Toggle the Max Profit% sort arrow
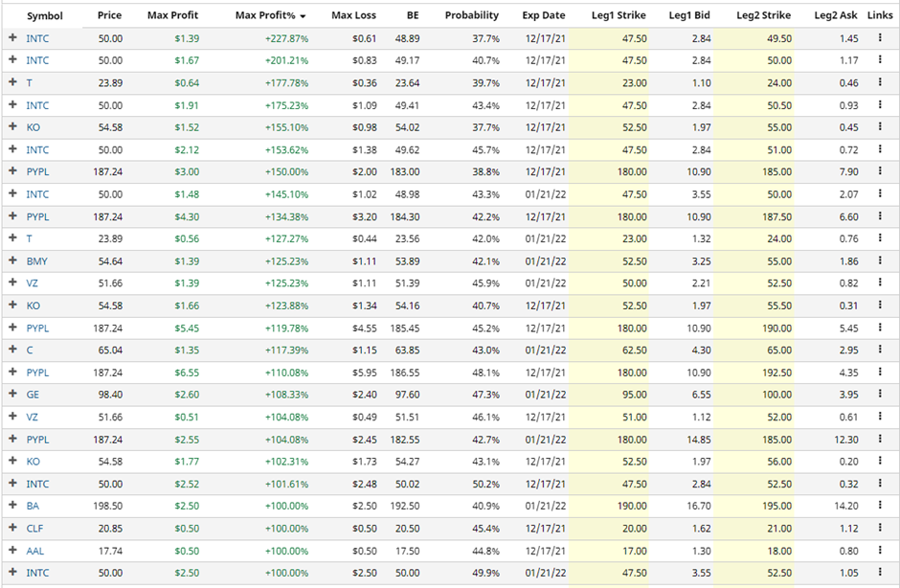Image resolution: width=900 pixels, height=588 pixels. 303,16
